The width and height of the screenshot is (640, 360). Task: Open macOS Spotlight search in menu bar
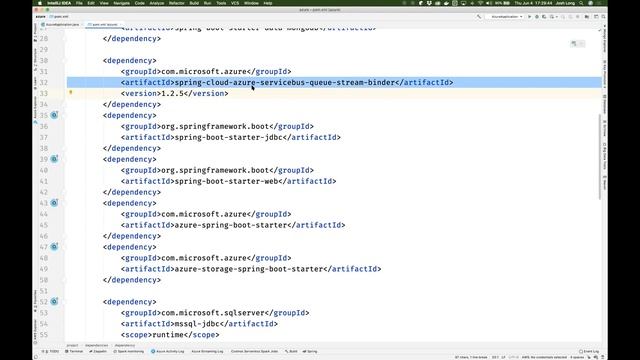click(581, 3)
